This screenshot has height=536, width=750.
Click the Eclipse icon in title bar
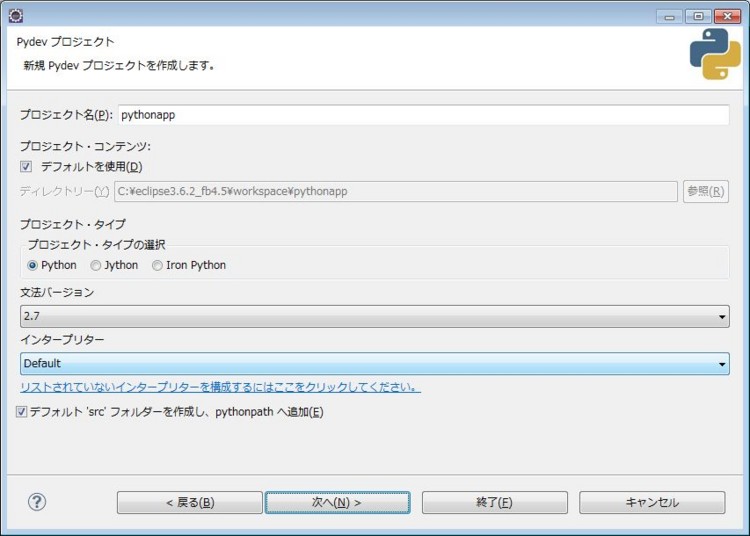click(16, 15)
